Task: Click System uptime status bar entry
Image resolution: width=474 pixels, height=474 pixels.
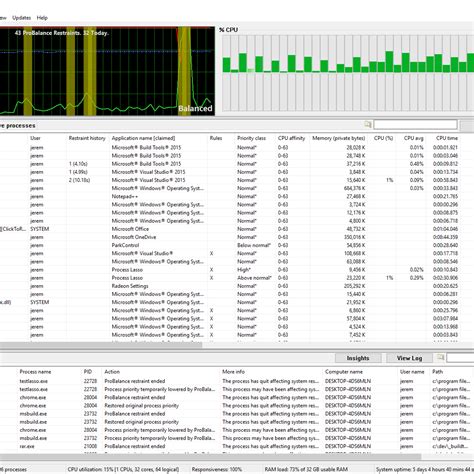Action: (425, 469)
